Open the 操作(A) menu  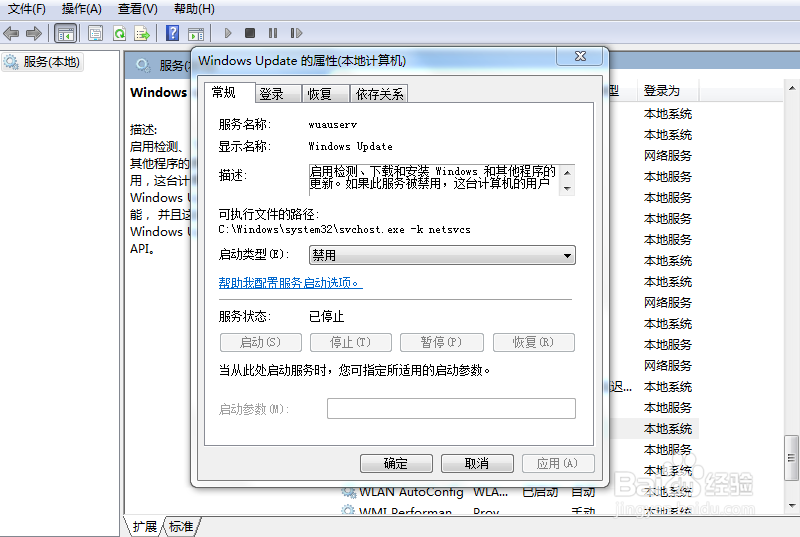coord(82,9)
